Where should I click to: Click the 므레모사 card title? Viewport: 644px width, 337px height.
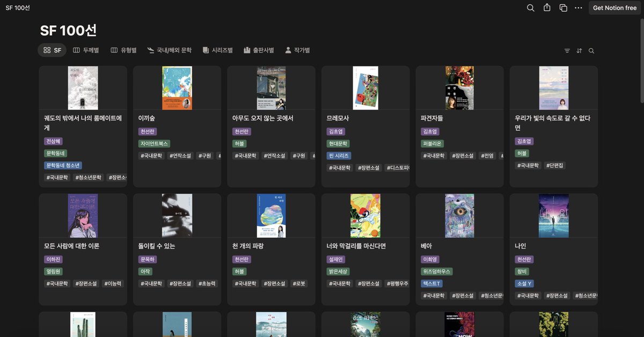[x=338, y=118]
